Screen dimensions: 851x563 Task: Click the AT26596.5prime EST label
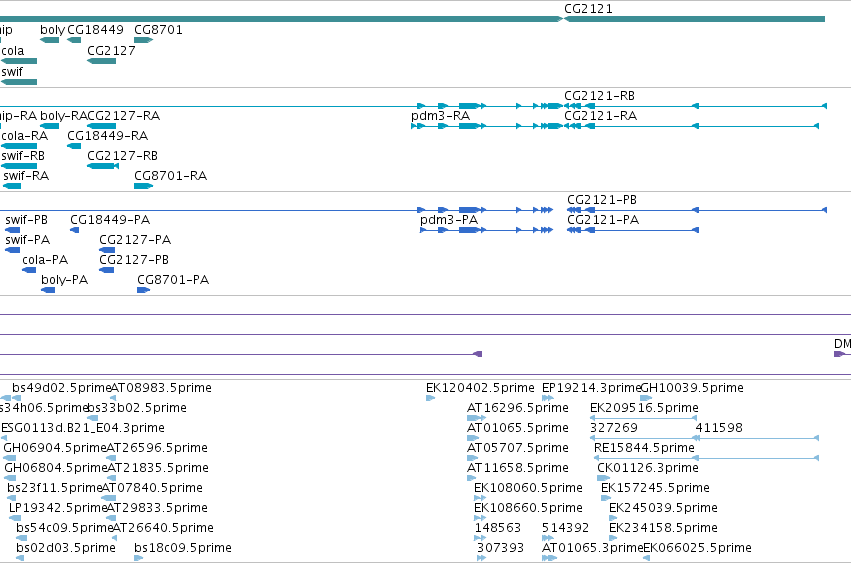point(157,448)
